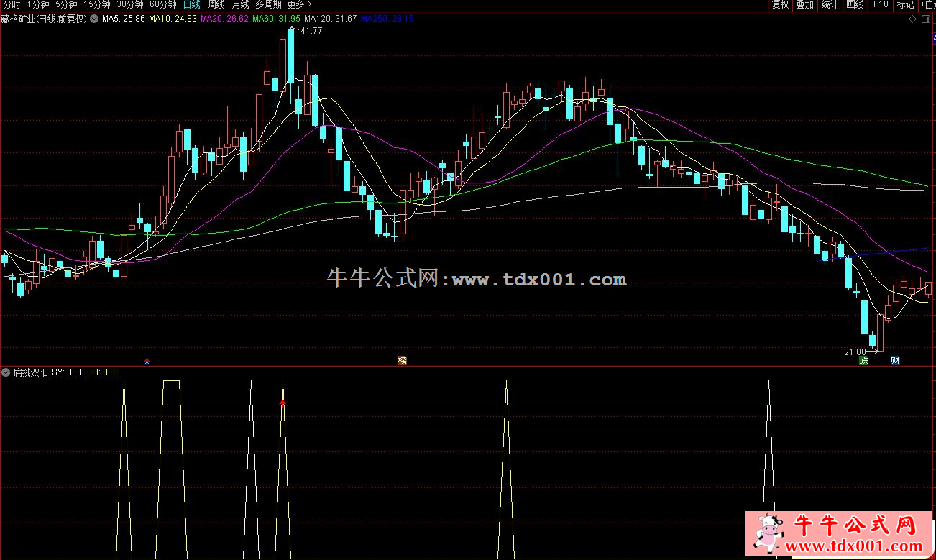Click the JH: 0.00 indicator value
The height and width of the screenshot is (560, 936).
coord(104,372)
